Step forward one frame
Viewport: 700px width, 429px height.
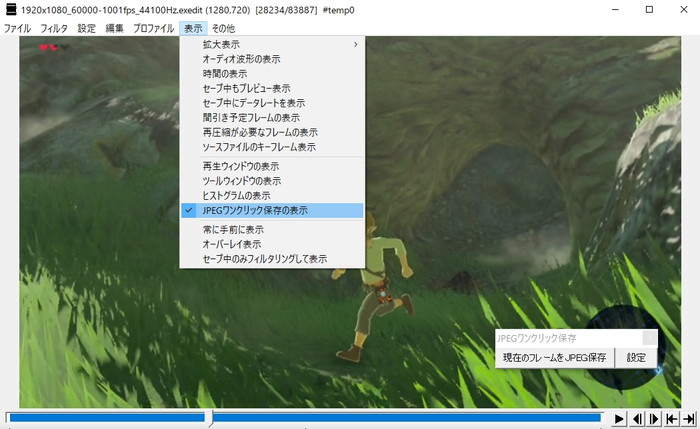(654, 419)
